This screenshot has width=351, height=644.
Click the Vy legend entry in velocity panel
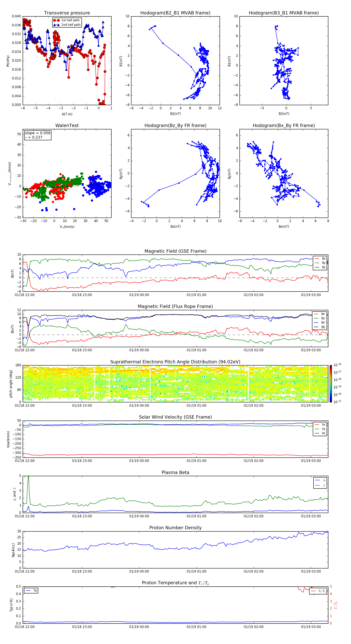320,429
